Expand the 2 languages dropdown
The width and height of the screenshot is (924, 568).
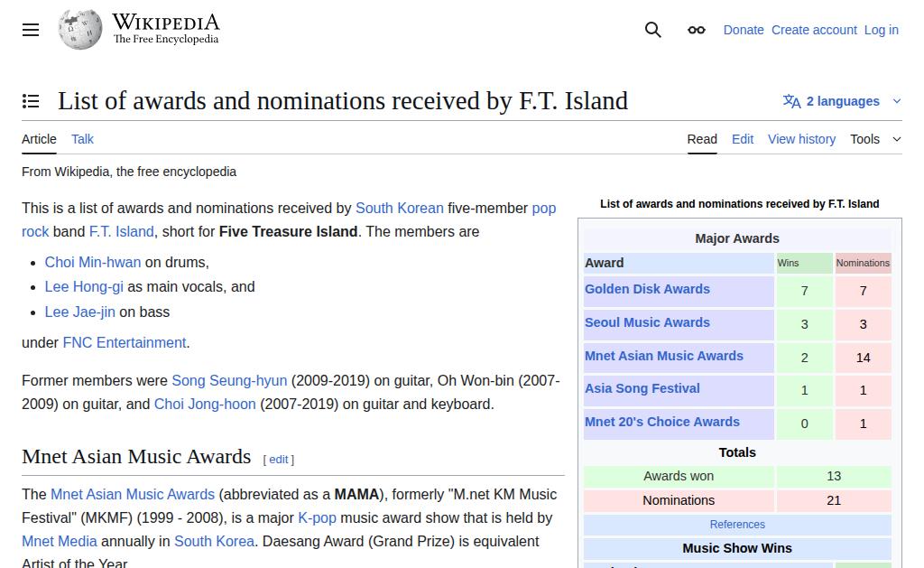pos(842,101)
